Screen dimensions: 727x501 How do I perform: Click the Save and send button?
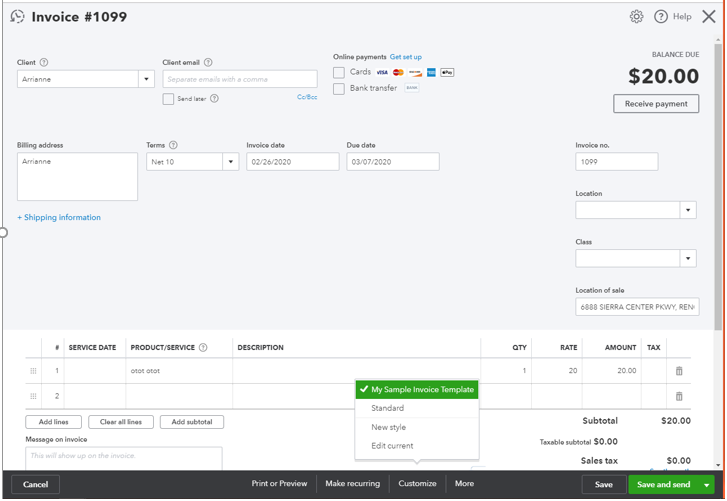[x=663, y=484]
